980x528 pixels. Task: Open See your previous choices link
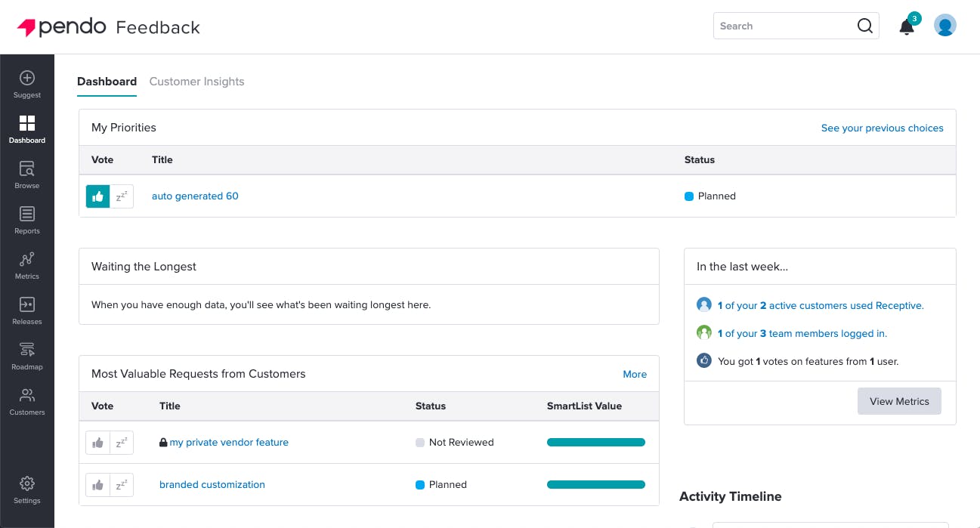882,128
